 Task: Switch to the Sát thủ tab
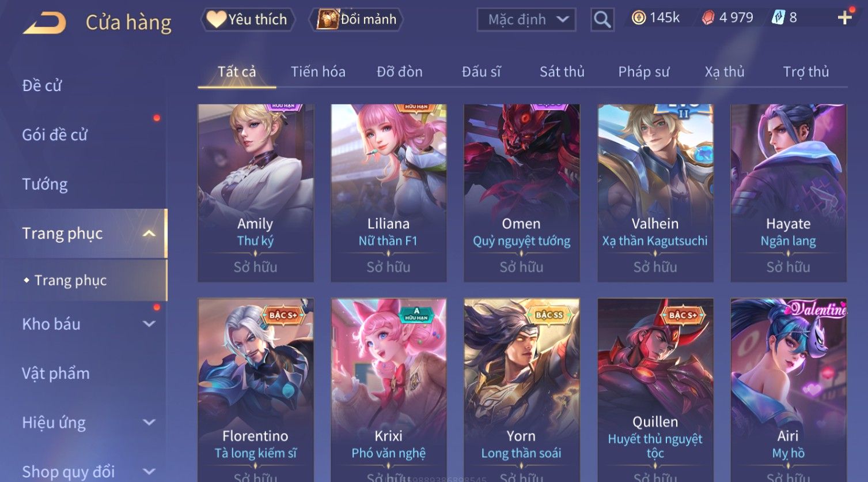tap(562, 71)
